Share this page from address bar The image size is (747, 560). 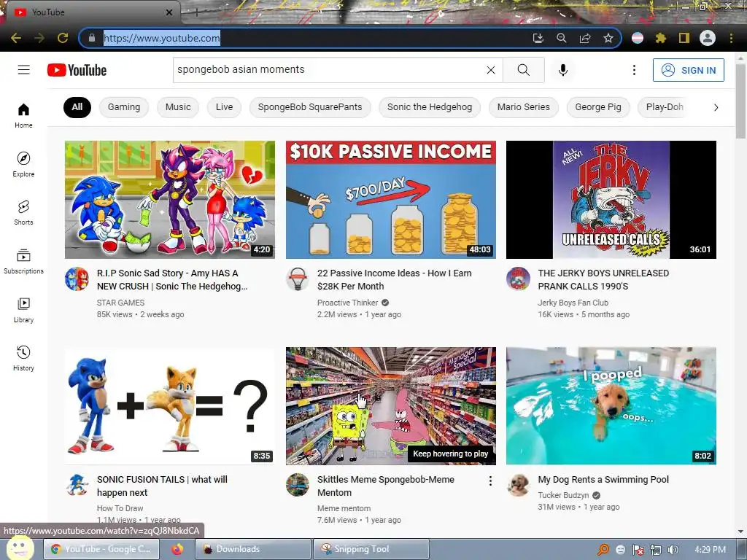[x=584, y=38]
